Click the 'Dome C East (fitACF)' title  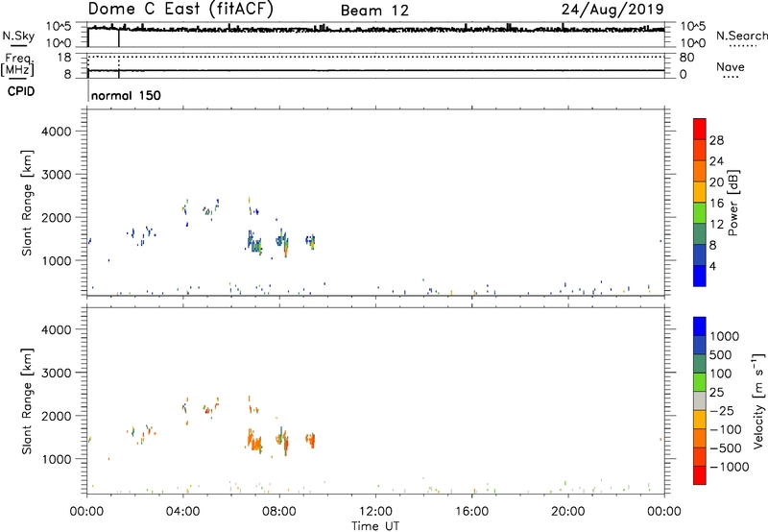click(180, 10)
